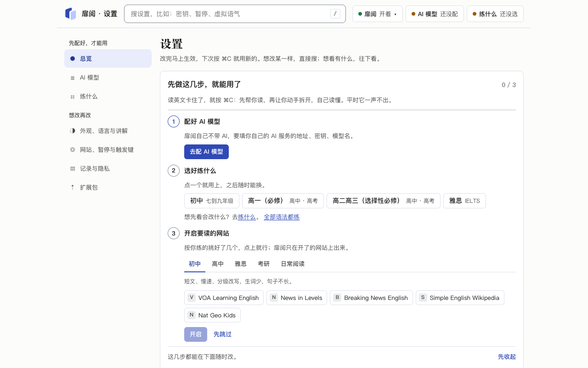The width and height of the screenshot is (588, 368).
Task: Go to AI 模型 settings section
Action: (108, 78)
